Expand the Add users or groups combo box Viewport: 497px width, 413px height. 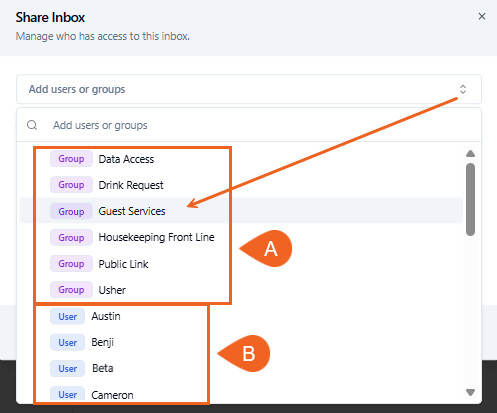pos(249,89)
